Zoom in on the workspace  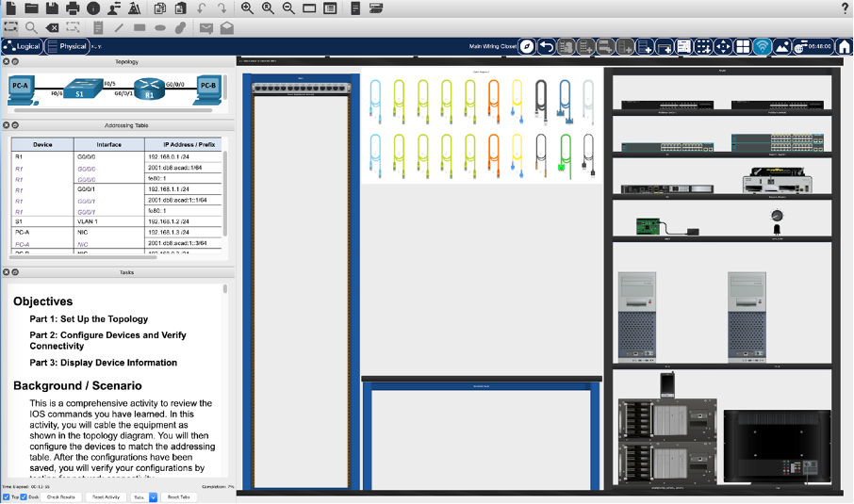[247, 8]
